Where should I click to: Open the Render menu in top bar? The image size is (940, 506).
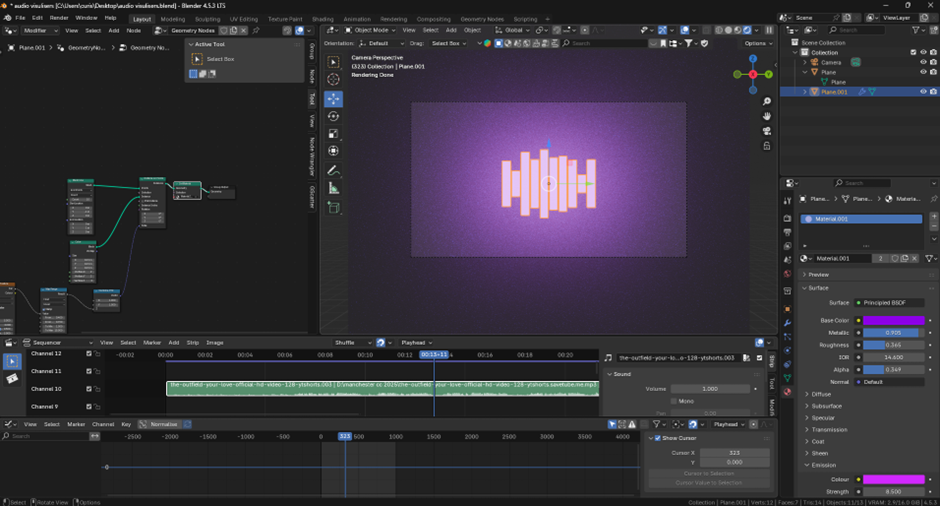tap(59, 18)
